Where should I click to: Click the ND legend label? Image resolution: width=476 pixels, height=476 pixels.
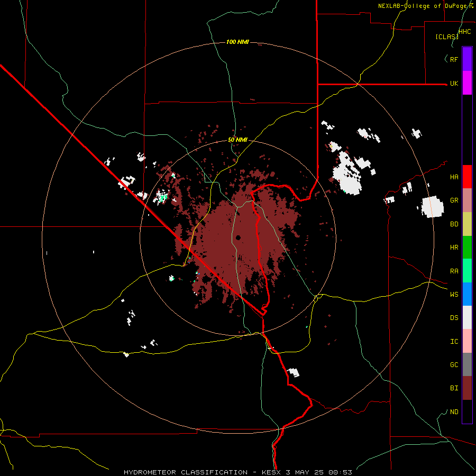[454, 412]
